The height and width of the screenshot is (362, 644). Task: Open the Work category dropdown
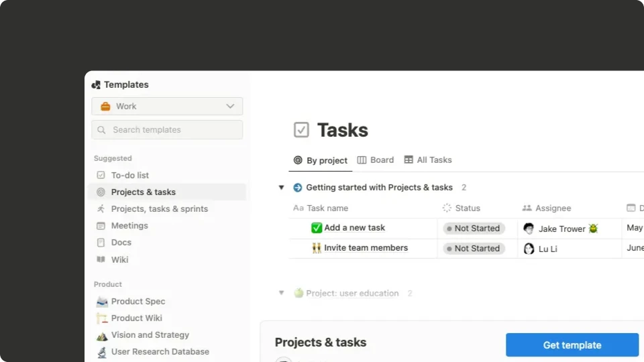pos(167,107)
